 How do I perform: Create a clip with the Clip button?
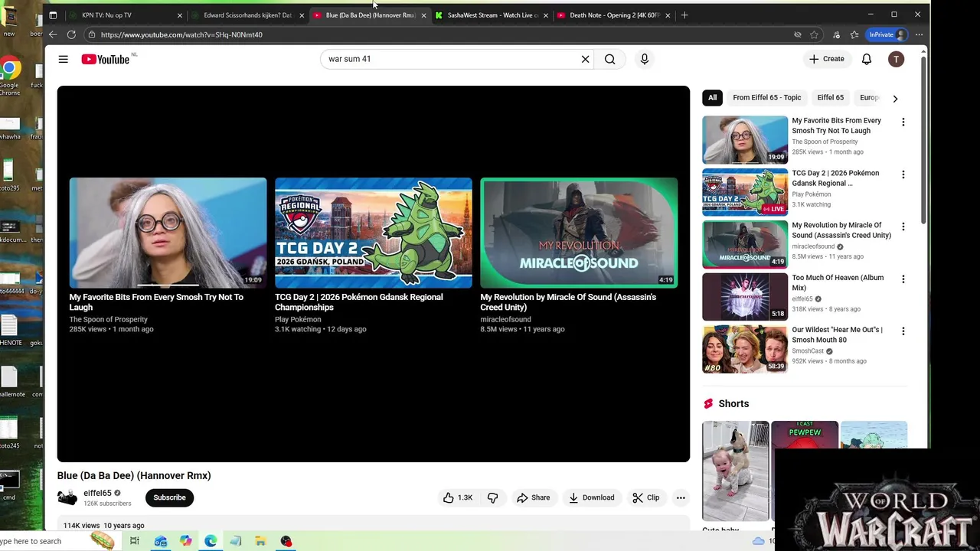pyautogui.click(x=645, y=497)
